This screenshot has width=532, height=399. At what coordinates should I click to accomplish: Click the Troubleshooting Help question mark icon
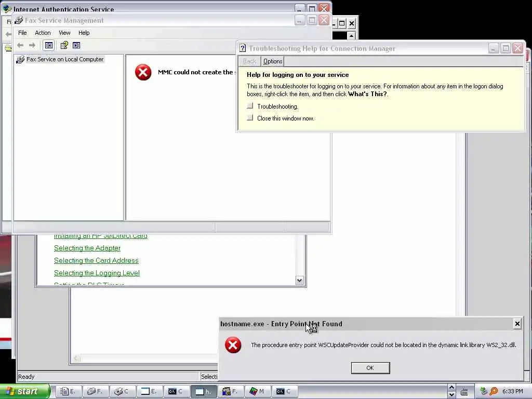click(x=242, y=48)
